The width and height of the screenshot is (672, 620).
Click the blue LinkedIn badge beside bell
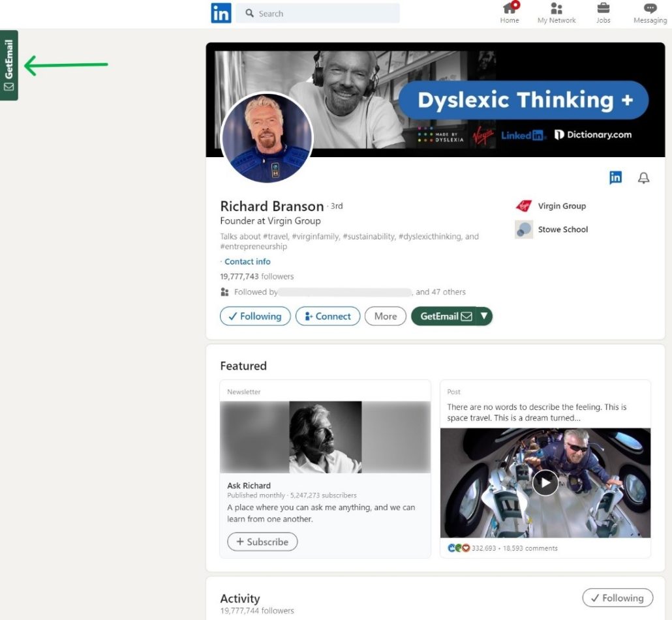pyautogui.click(x=615, y=177)
